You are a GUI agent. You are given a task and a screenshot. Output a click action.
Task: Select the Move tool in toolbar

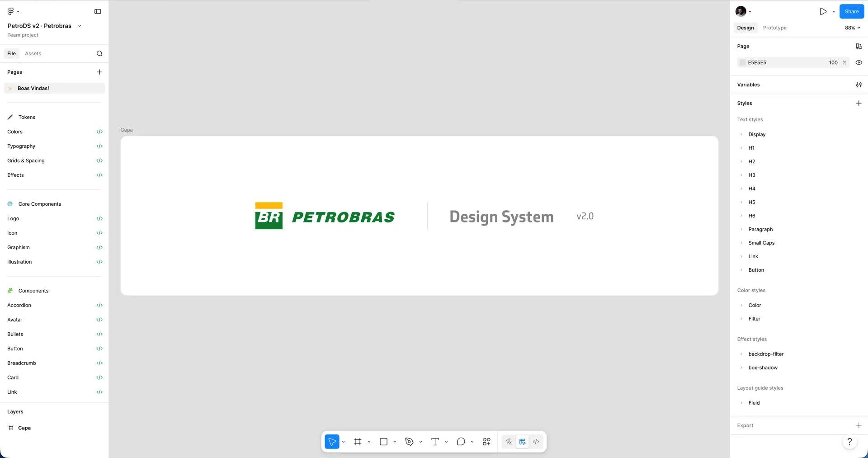click(332, 442)
